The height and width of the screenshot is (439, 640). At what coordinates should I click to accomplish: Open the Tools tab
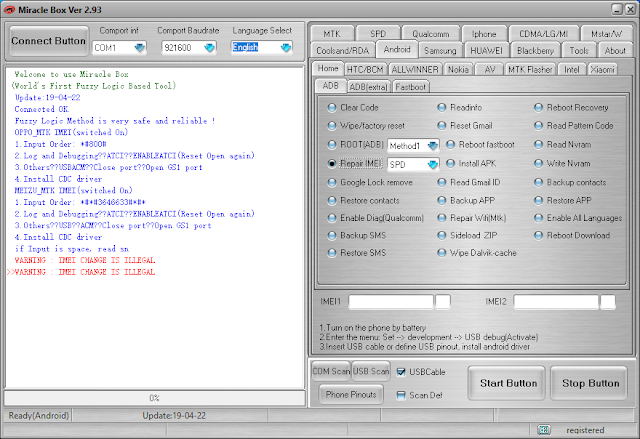(x=579, y=51)
